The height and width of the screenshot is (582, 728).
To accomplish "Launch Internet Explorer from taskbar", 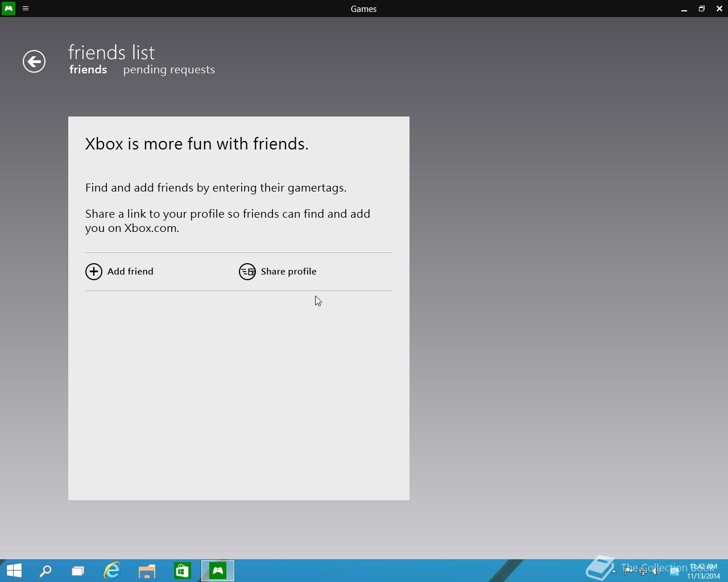I will pos(112,571).
